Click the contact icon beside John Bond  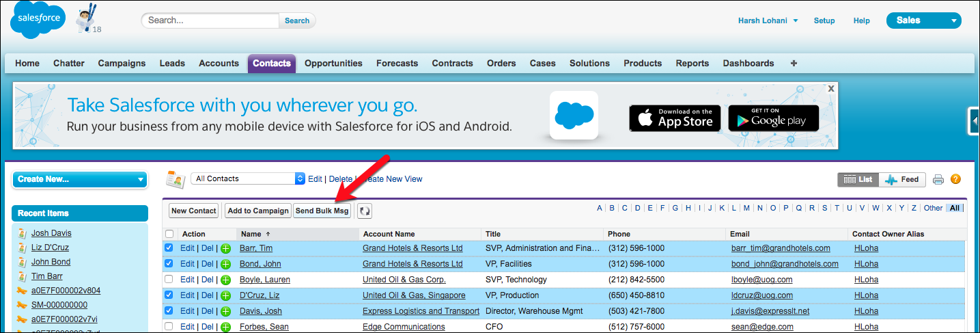pyautogui.click(x=22, y=262)
